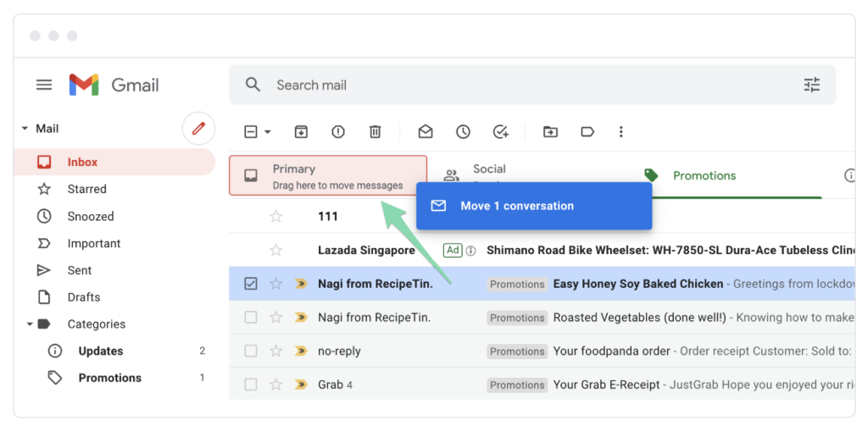Click the Promotions label on Grab email
This screenshot has height=426, width=868.
[x=517, y=385]
